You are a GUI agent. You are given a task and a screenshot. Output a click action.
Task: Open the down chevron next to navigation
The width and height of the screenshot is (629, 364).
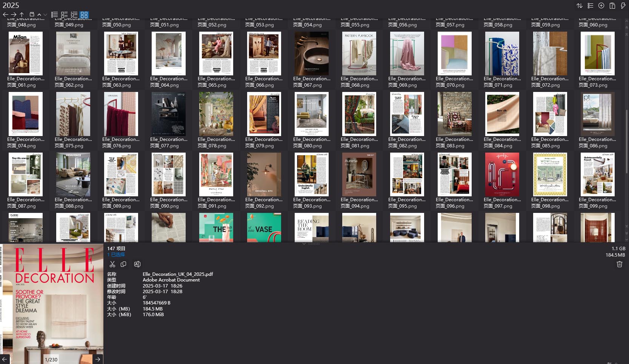[x=45, y=14]
